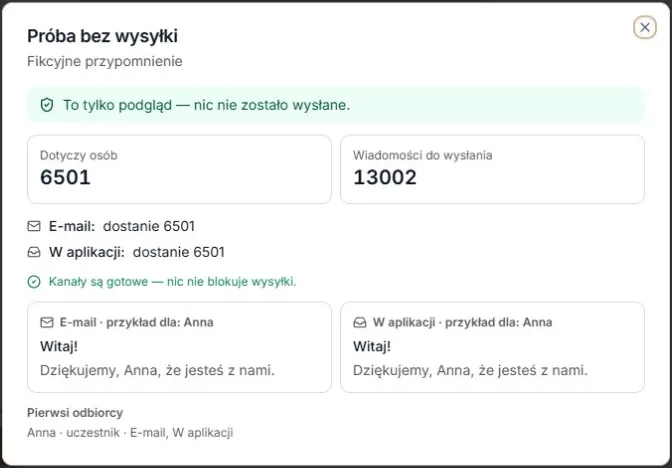Click Witaj! in the E-mail example card
This screenshot has height=468, width=672.
pyautogui.click(x=59, y=346)
